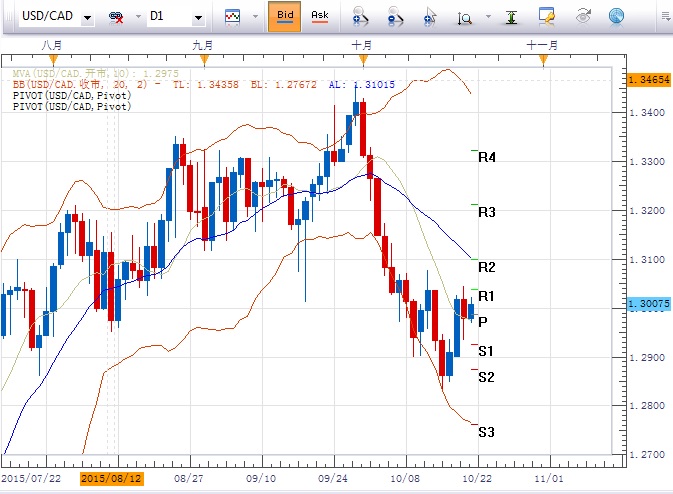Click the S2 pivot support label
The image size is (673, 494).
[486, 377]
